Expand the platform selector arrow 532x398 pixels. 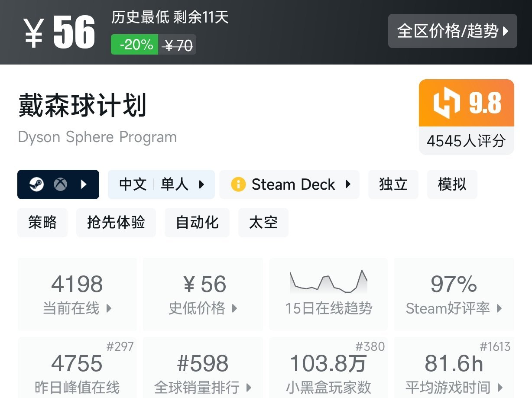click(84, 184)
